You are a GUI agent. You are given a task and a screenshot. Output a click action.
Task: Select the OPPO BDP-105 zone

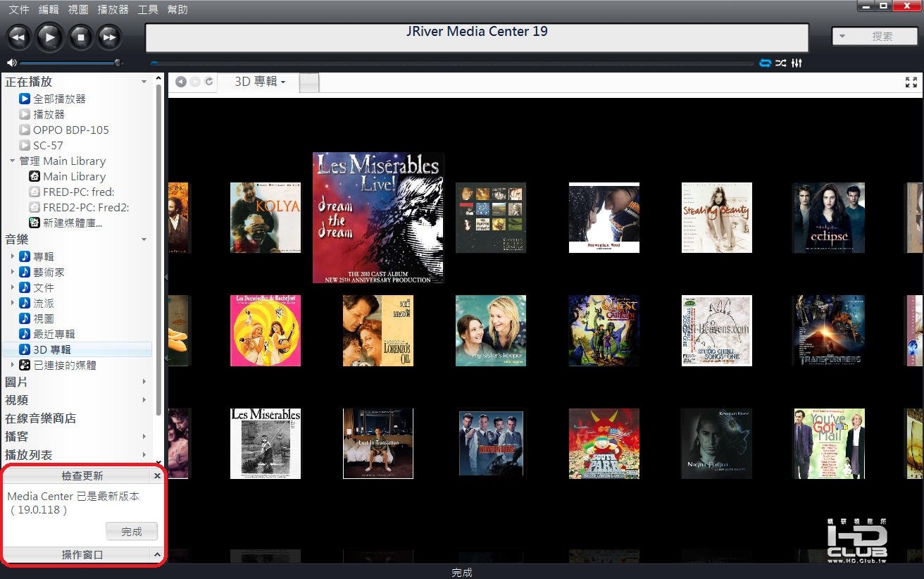pos(64,130)
